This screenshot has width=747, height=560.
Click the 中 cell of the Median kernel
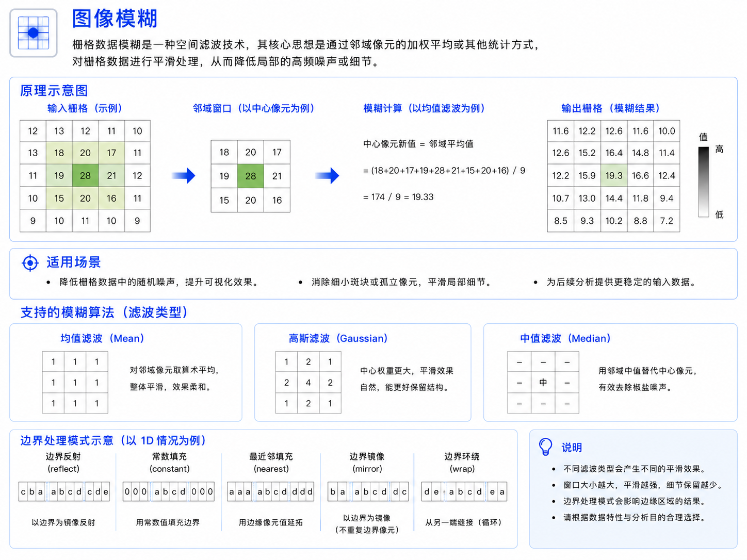point(543,383)
